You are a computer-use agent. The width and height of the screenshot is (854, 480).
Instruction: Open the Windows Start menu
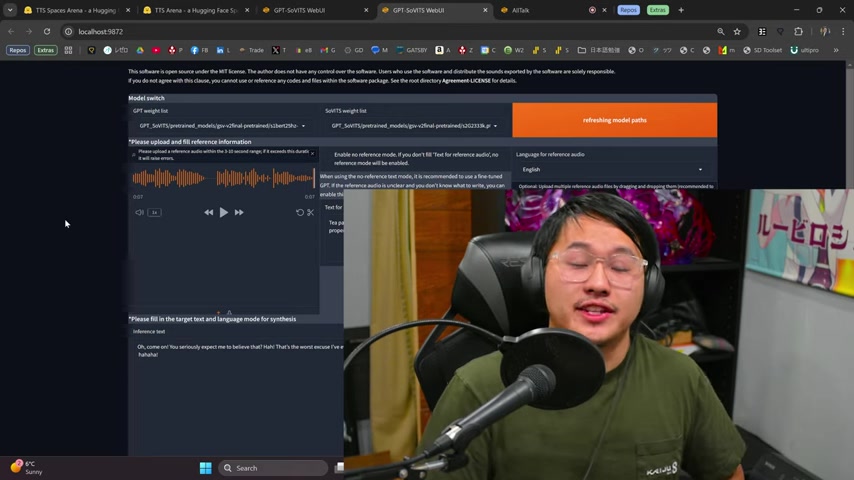point(205,468)
